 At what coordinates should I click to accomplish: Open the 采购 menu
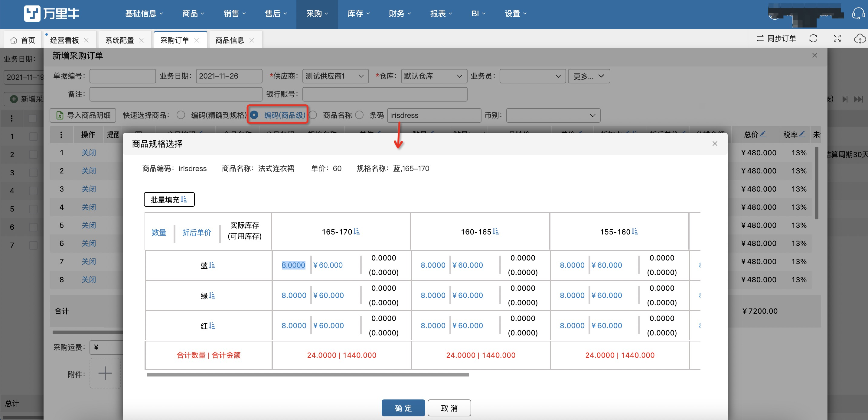pyautogui.click(x=317, y=14)
